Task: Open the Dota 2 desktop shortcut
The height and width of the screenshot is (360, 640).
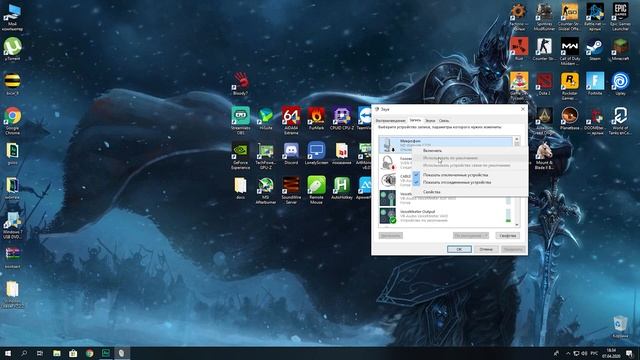Action: tap(544, 84)
